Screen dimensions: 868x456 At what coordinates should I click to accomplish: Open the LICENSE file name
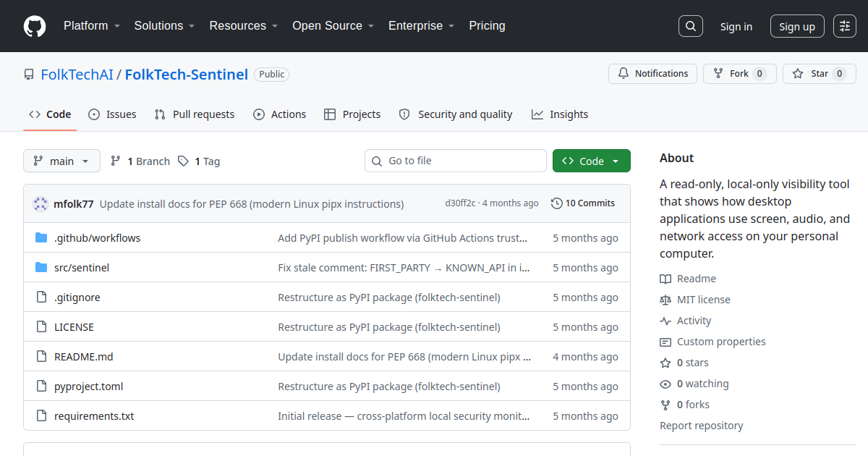[74, 327]
